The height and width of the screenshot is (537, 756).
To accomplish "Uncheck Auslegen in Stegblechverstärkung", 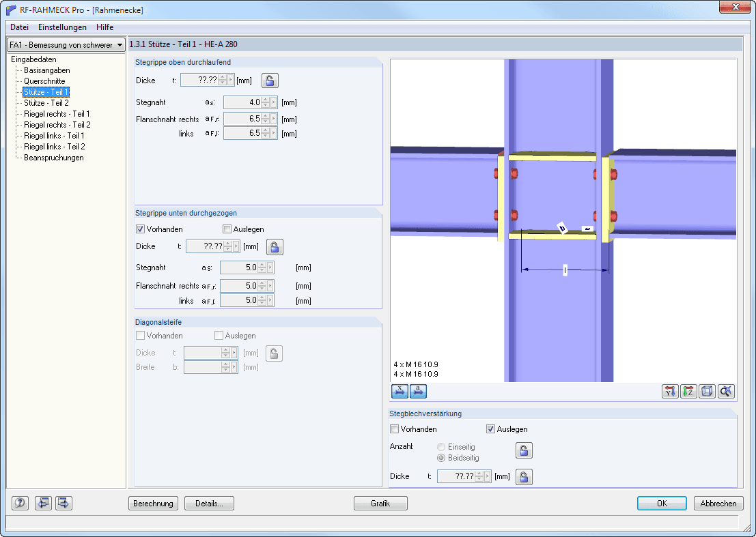I will coord(490,429).
